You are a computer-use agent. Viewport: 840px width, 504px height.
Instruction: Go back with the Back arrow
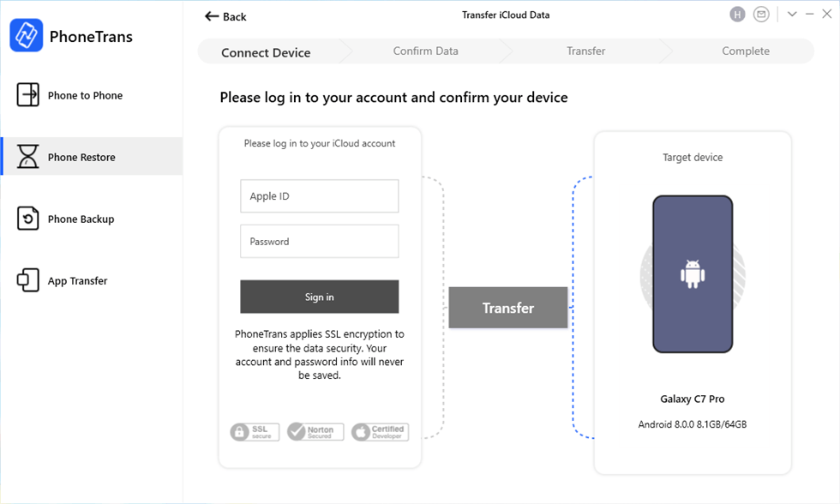225,16
